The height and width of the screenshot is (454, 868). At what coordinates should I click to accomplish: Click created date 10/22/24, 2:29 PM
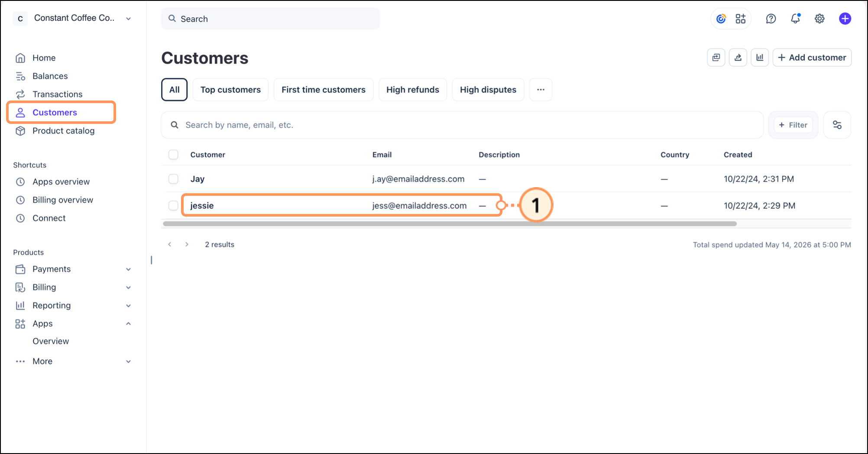coord(760,206)
